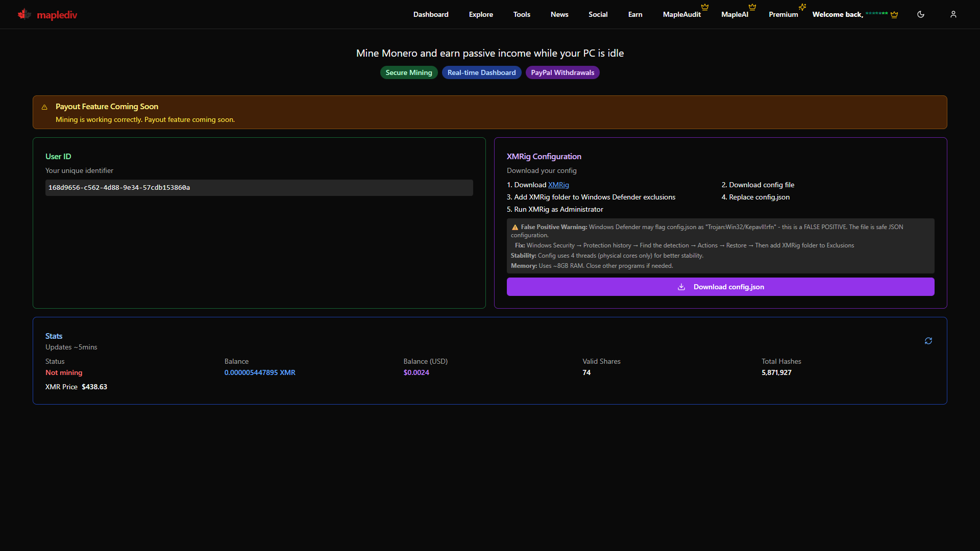
Task: Open the user account profile icon
Action: 953,14
